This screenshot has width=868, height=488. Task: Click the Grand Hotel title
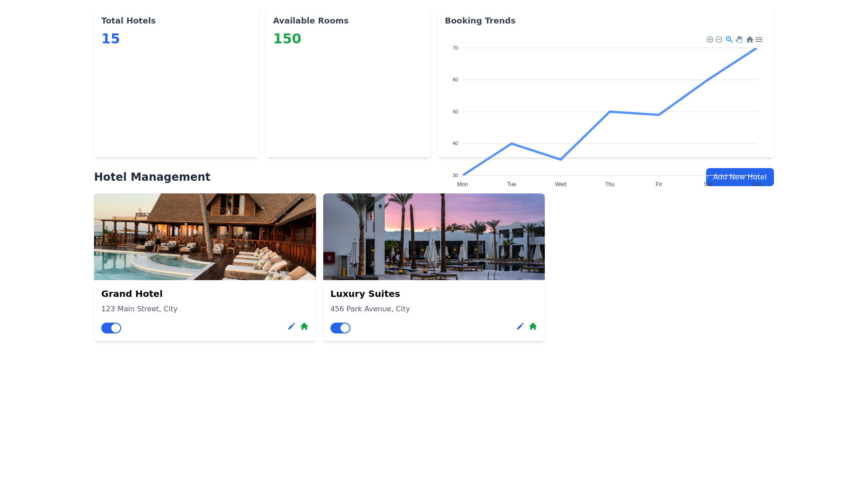click(132, 294)
